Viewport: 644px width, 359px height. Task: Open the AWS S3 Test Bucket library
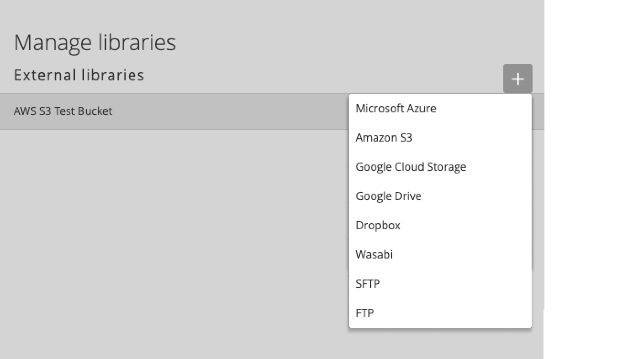[x=63, y=111]
